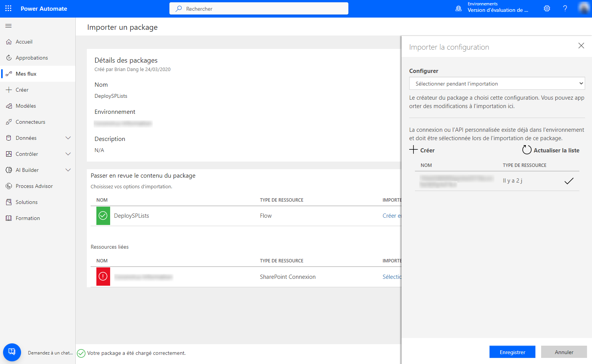This screenshot has height=364, width=592.
Task: Click the Données database icon
Action: [9, 138]
